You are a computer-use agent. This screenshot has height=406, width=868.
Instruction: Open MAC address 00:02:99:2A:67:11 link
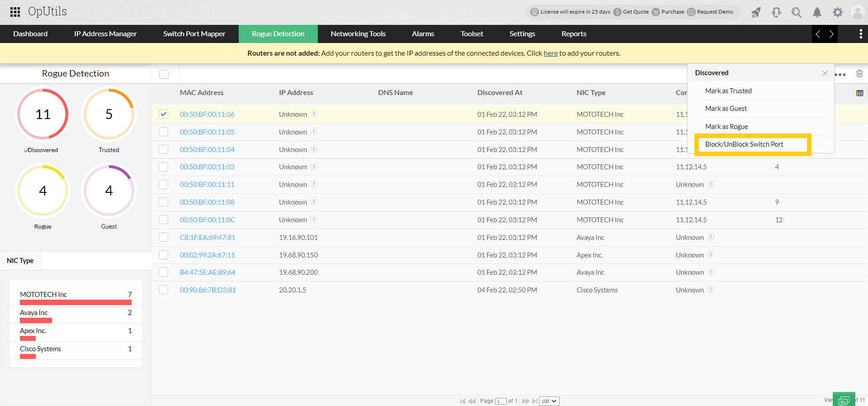(208, 255)
